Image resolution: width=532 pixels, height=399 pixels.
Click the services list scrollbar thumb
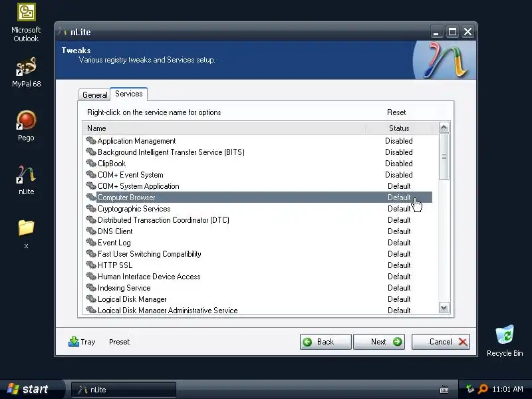tap(444, 156)
